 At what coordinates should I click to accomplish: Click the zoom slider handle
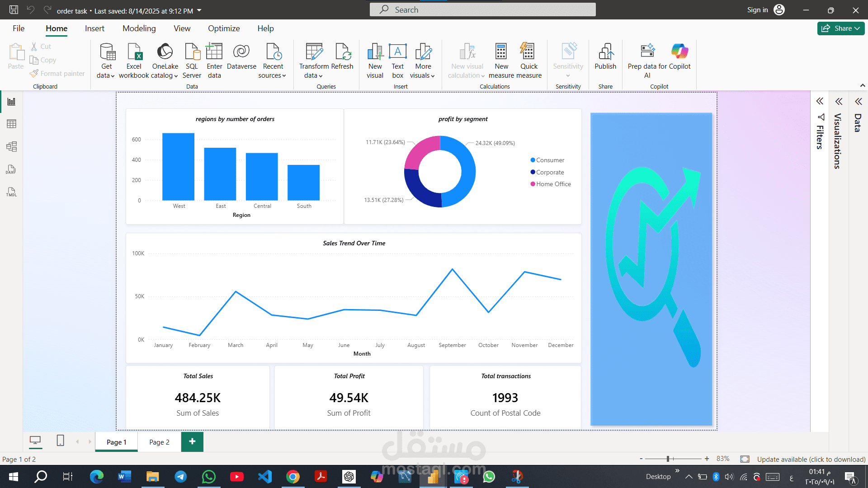(668, 459)
